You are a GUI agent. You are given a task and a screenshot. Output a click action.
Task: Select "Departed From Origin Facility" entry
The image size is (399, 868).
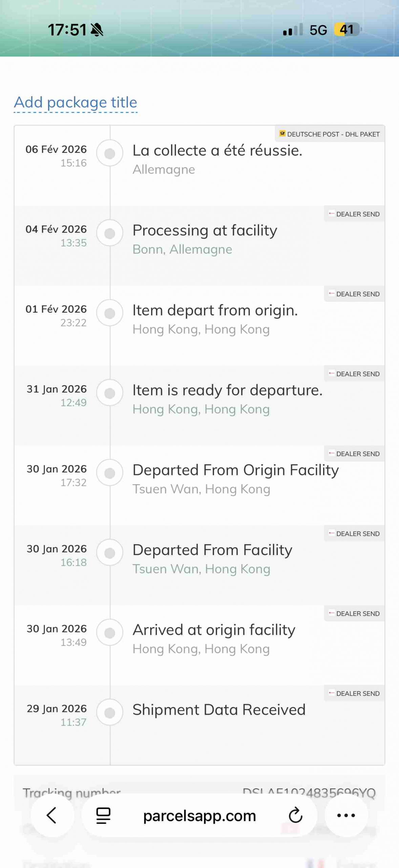pos(235,470)
